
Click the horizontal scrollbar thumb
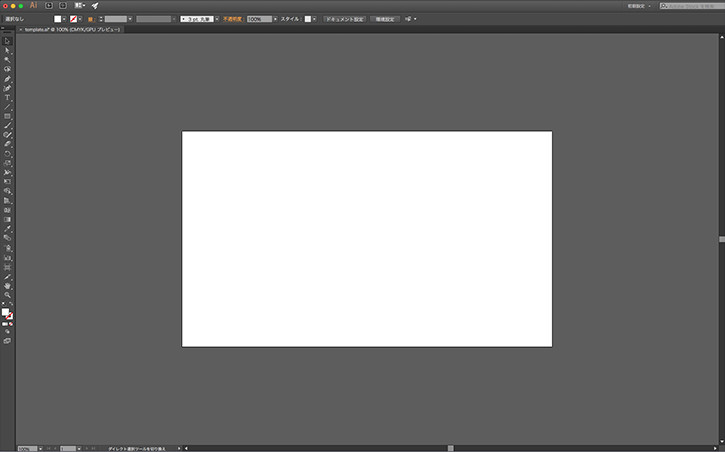click(451, 448)
